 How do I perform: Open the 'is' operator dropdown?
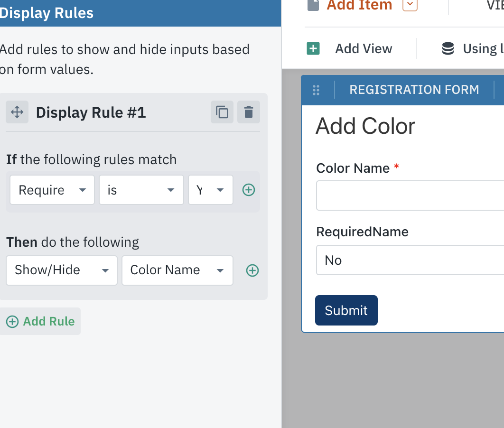click(x=141, y=190)
